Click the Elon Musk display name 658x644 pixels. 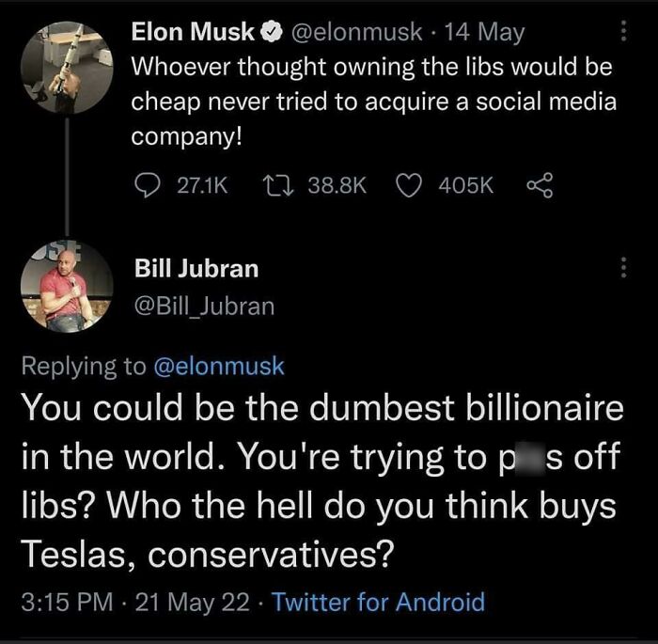point(194,33)
